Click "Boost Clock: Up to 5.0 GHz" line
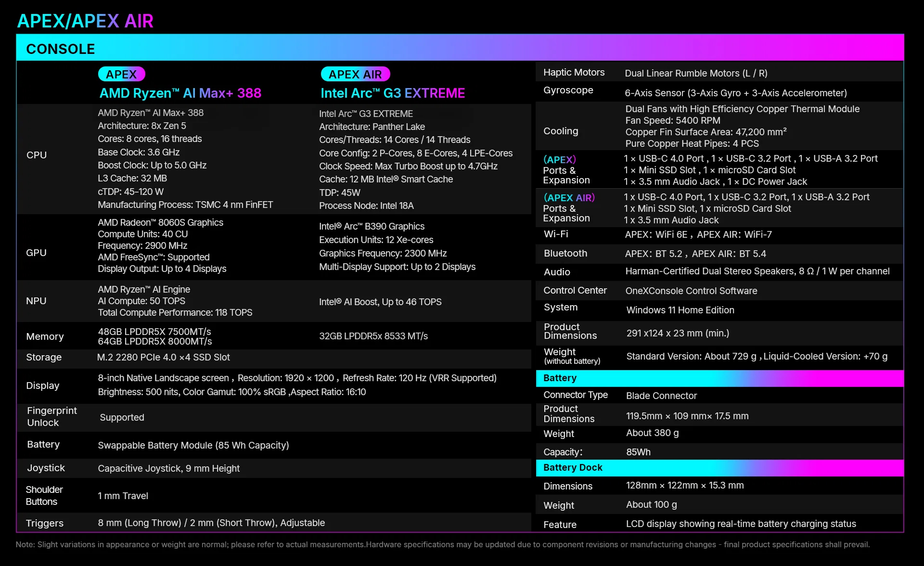This screenshot has width=924, height=566. coord(152,165)
